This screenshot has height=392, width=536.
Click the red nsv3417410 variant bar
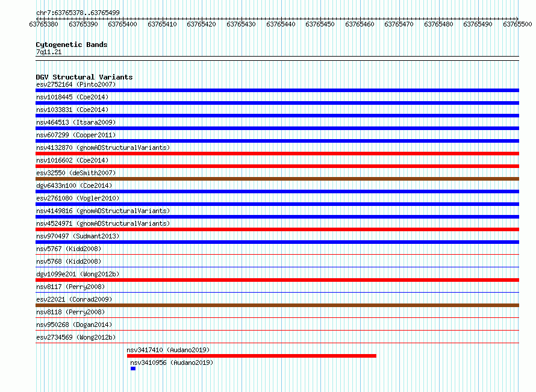point(252,356)
